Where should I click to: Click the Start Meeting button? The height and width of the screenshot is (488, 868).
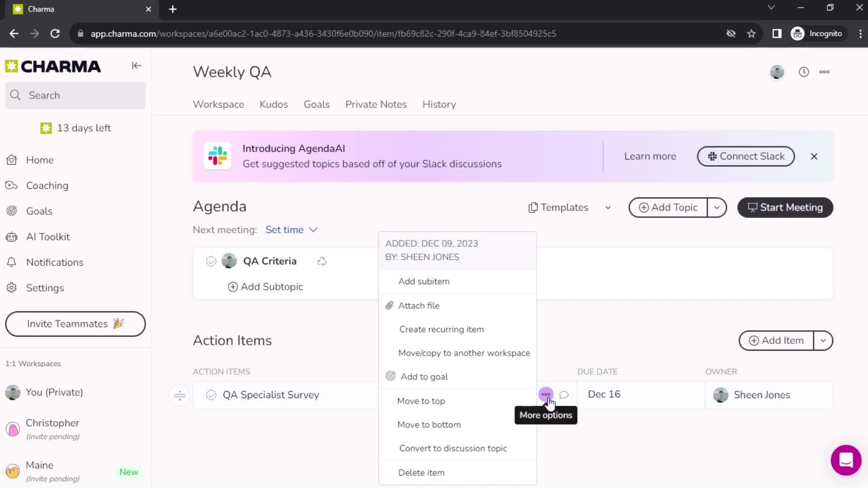(786, 207)
